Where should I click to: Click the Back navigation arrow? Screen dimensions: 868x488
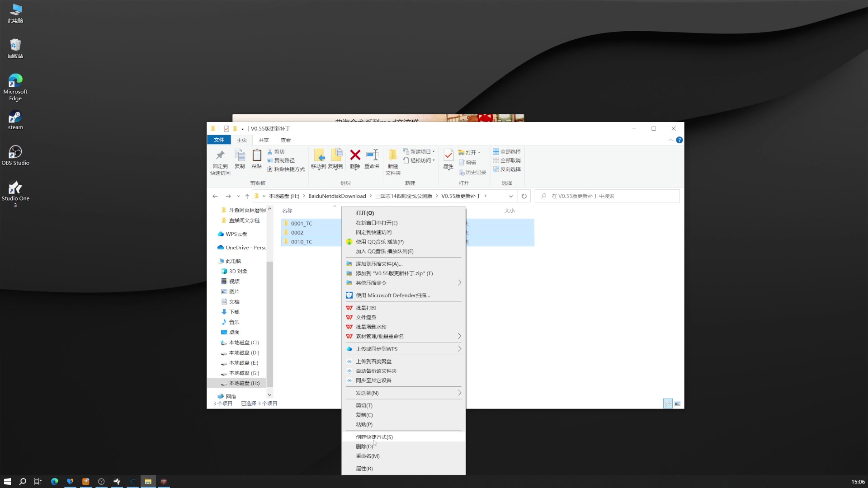pos(215,196)
